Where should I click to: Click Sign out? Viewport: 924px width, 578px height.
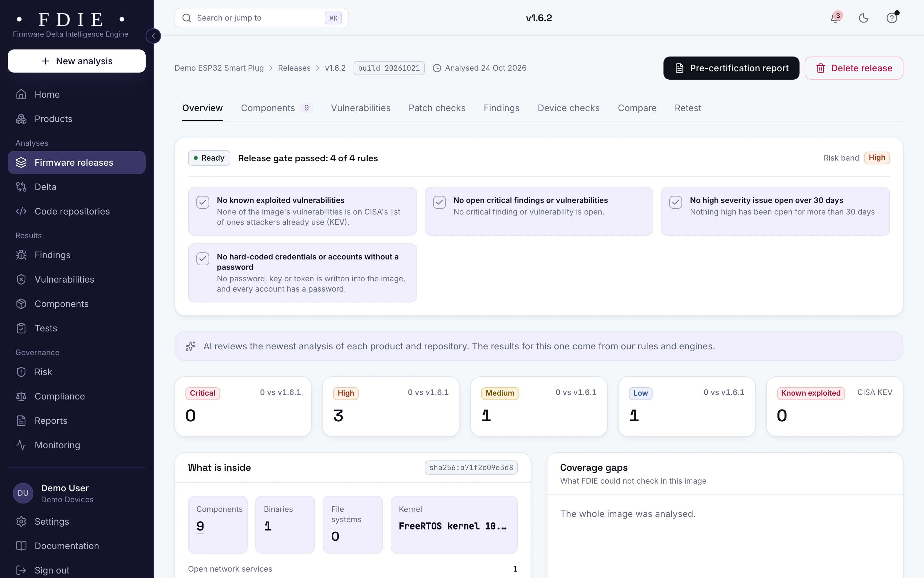coord(76,570)
